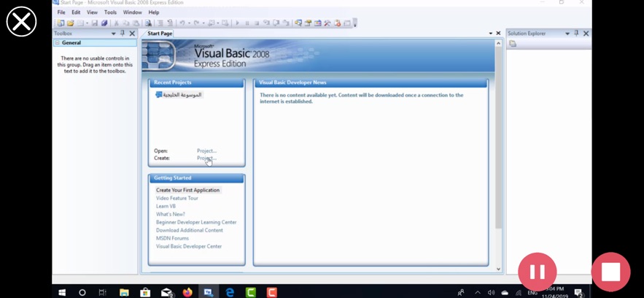Open the Beginner Developer Learning Center link
The width and height of the screenshot is (644, 298).
point(196,222)
